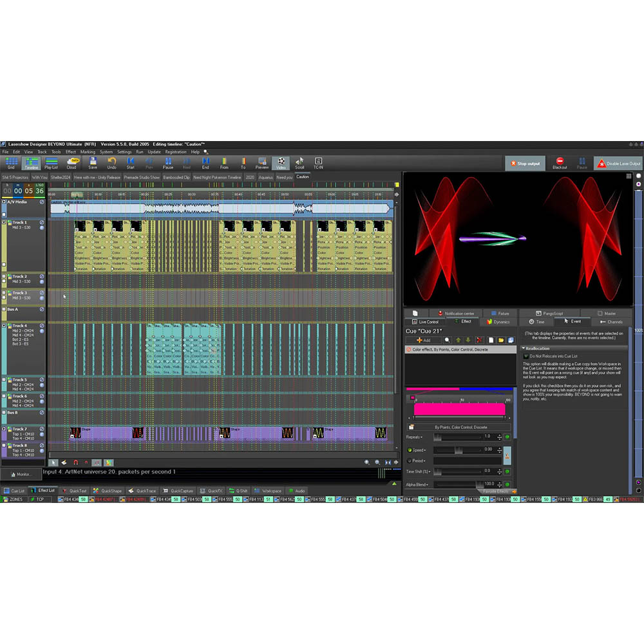Open the search magnifier in menu bar
This screenshot has width=644, height=644.
point(206,152)
